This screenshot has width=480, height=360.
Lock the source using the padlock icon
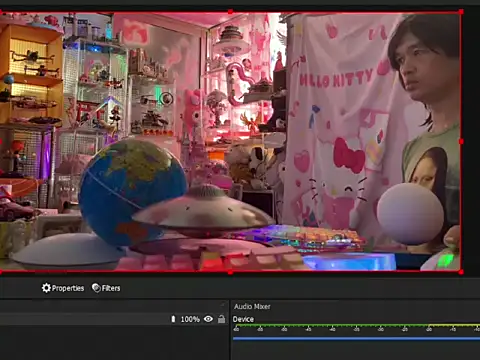(x=221, y=319)
